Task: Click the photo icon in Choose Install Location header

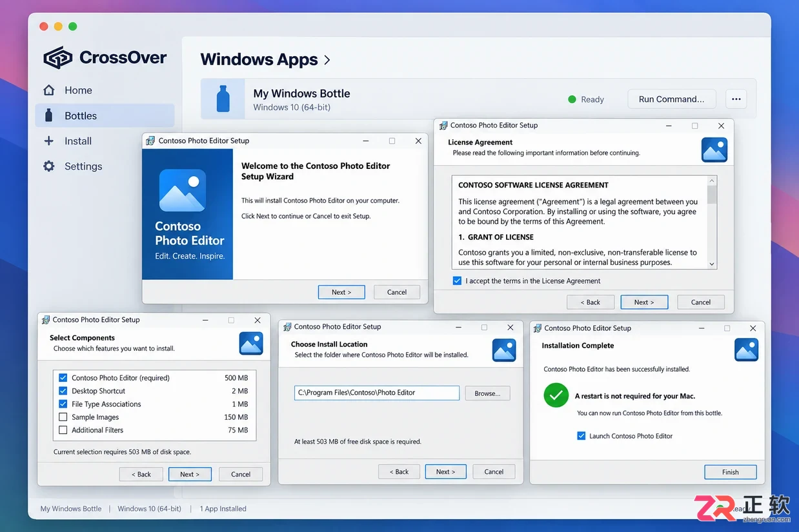Action: (504, 350)
